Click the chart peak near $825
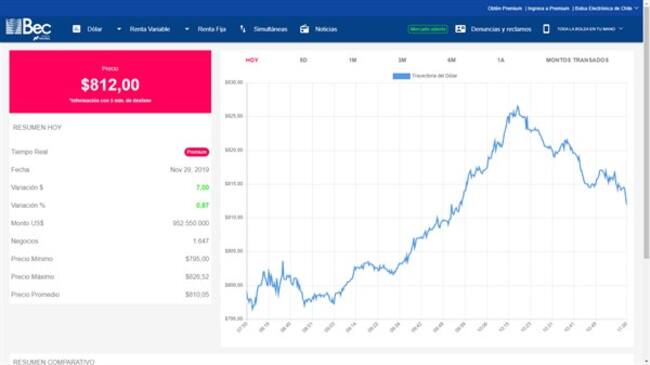The height and width of the screenshot is (365, 650). coord(517,107)
